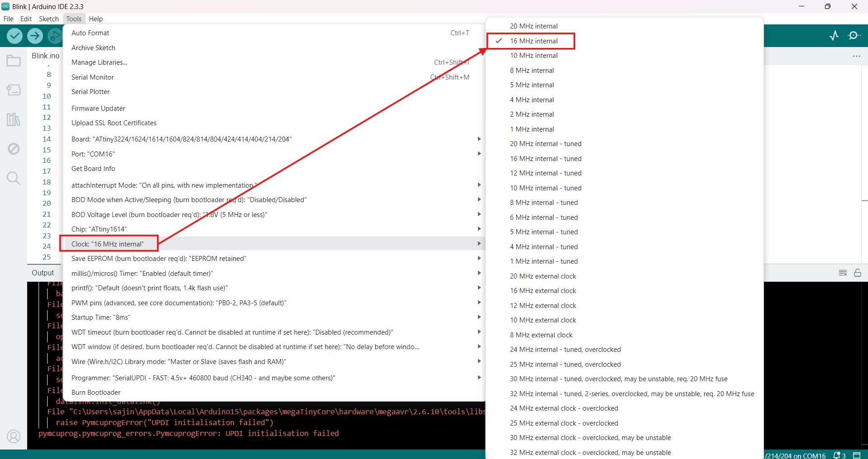The width and height of the screenshot is (868, 459).
Task: Expand the Port COM16 submenu
Action: tap(273, 154)
